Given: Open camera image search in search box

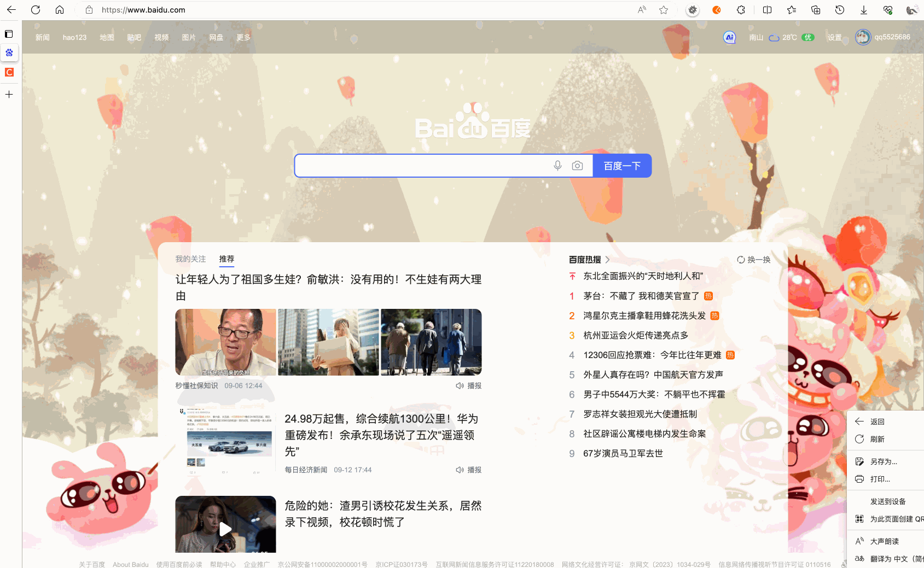Looking at the screenshot, I should pos(577,166).
